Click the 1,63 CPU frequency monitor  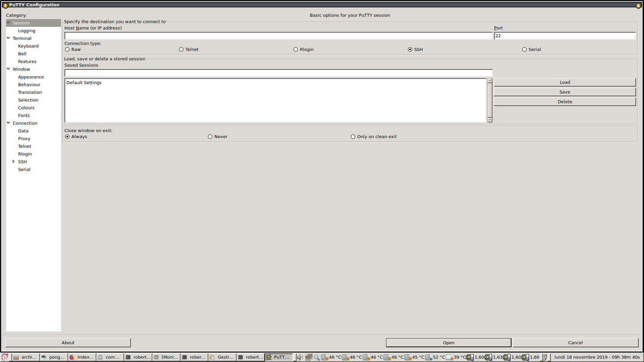[494, 357]
